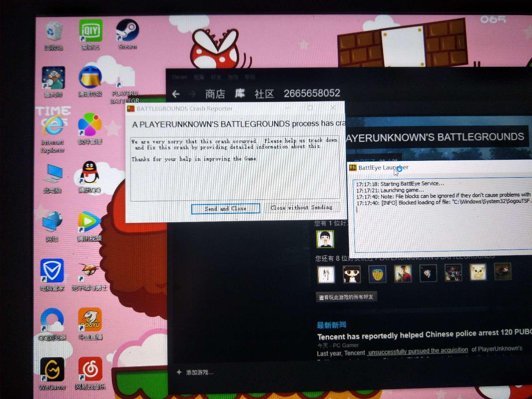
Task: Open the 网络 network desktop icon
Action: point(52,226)
